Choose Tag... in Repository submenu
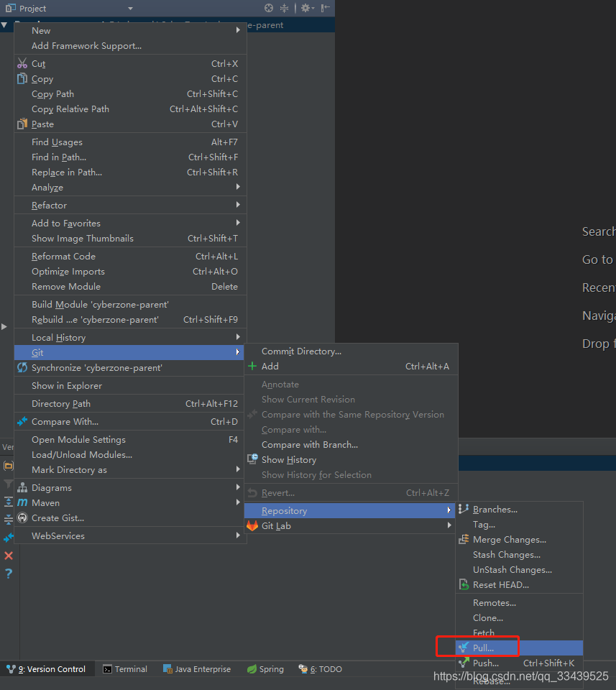Viewport: 616px width, 690px height. coord(519,525)
